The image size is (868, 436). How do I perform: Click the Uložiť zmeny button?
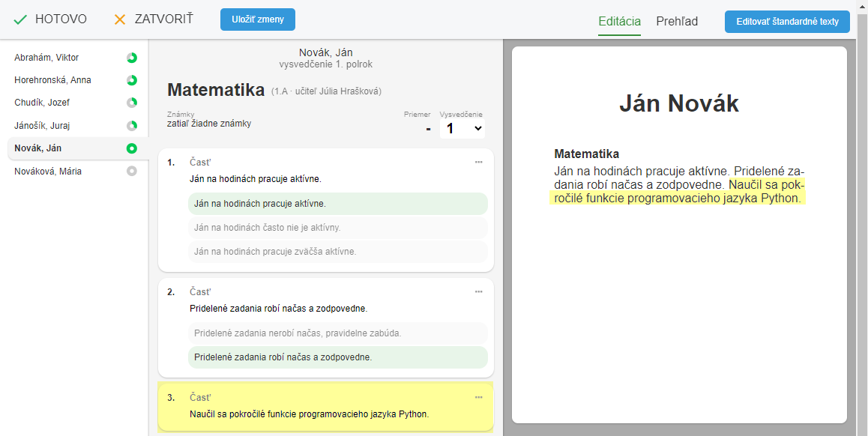[257, 19]
